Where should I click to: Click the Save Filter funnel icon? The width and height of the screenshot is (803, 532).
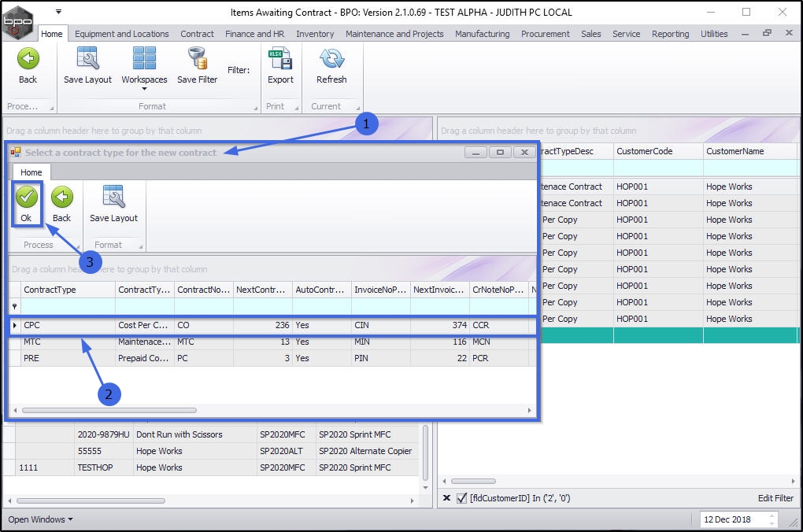(197, 60)
